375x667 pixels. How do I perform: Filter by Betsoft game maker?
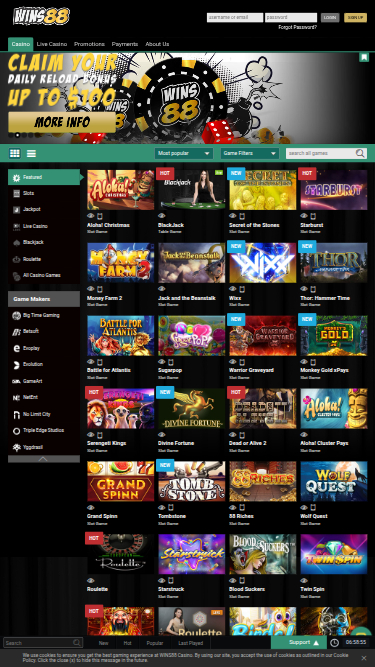point(44,331)
